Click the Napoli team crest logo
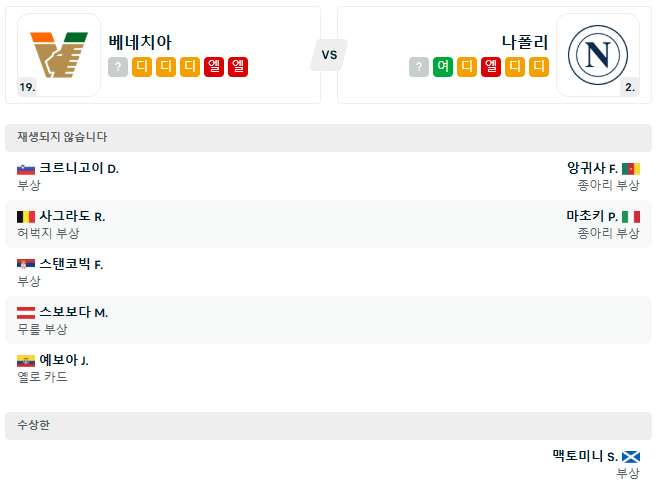This screenshot has width=657, height=487. pos(597,54)
